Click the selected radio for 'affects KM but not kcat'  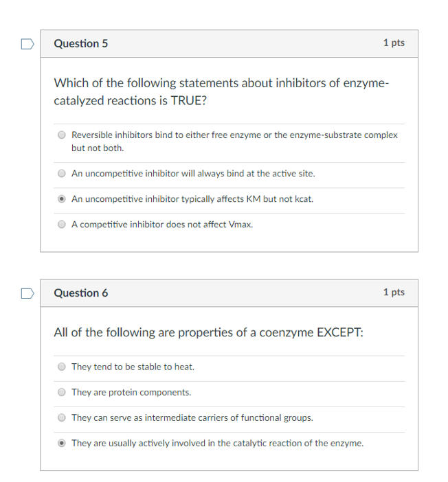(62, 199)
